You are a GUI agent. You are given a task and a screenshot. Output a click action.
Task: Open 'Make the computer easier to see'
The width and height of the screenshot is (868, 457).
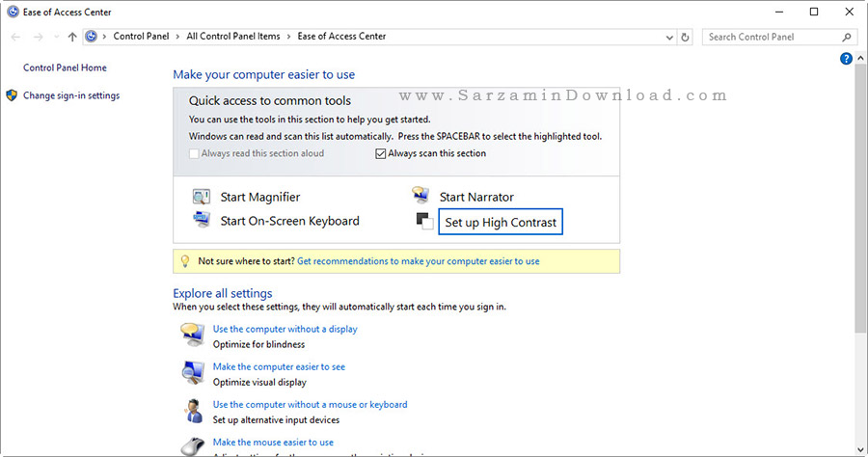coord(279,366)
